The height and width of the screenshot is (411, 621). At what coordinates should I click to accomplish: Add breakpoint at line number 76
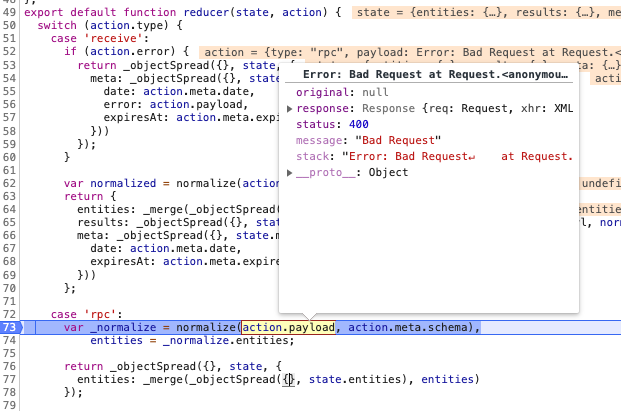(10, 366)
